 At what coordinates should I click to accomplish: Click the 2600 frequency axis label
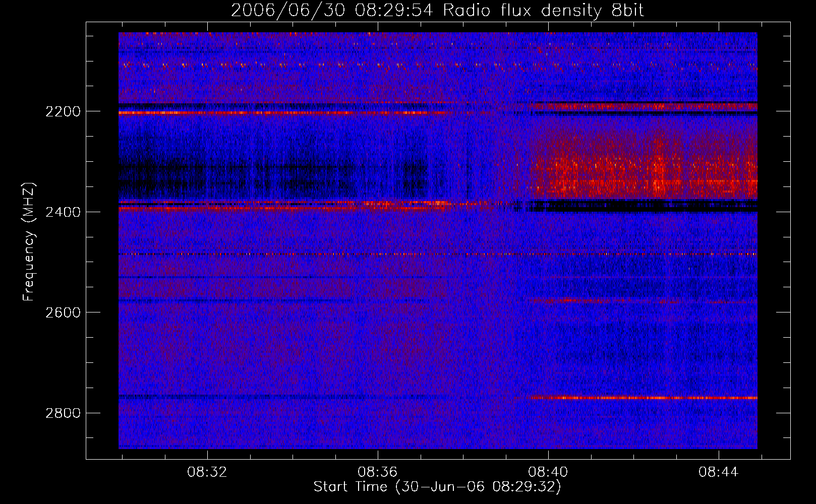click(63, 312)
